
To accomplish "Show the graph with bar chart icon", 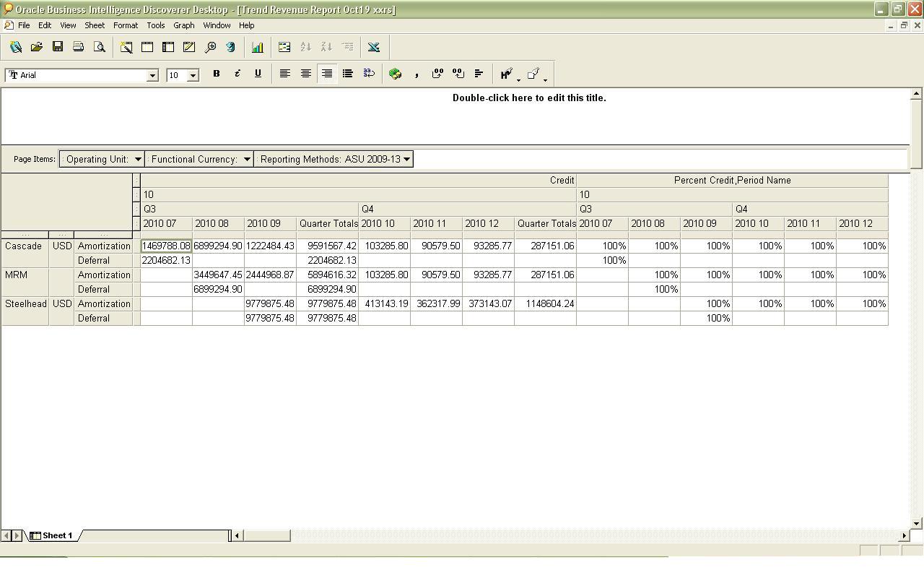I will pyautogui.click(x=257, y=47).
